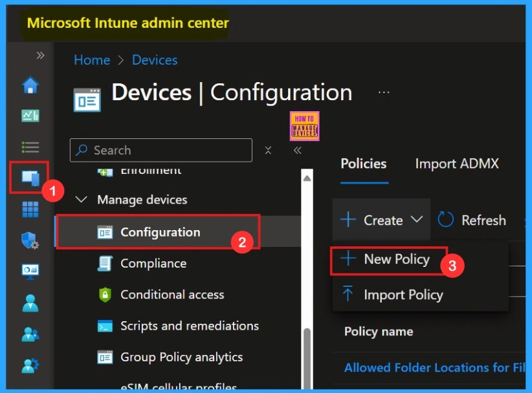
Task: Open Reports monitor icon in sidebar
Action: tap(30, 271)
